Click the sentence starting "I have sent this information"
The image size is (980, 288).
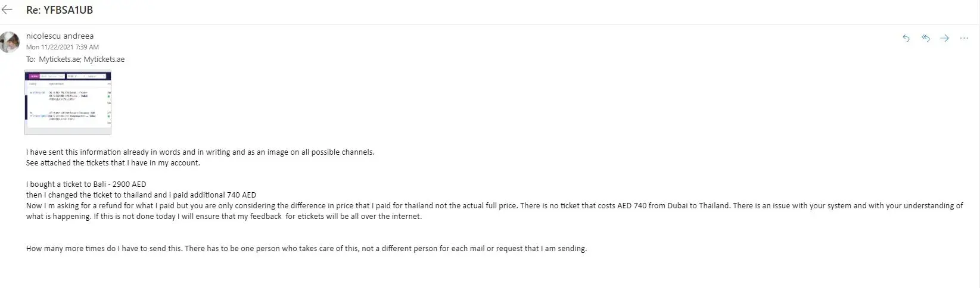click(200, 152)
